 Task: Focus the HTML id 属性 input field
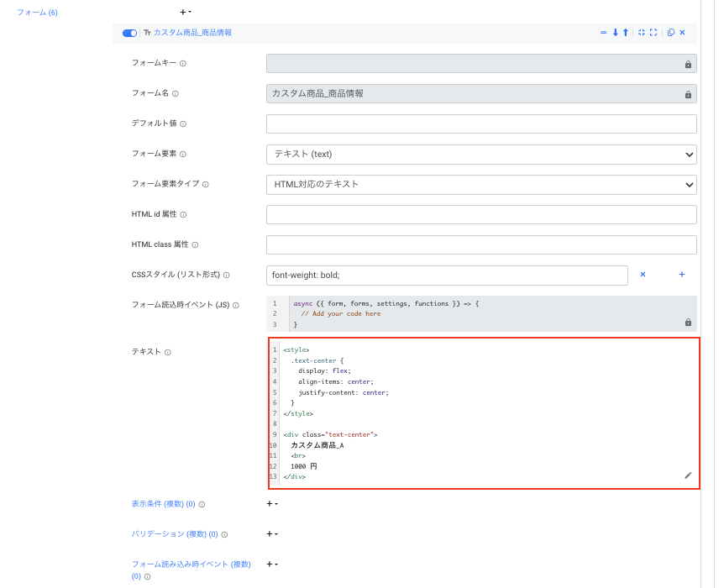coord(481,214)
